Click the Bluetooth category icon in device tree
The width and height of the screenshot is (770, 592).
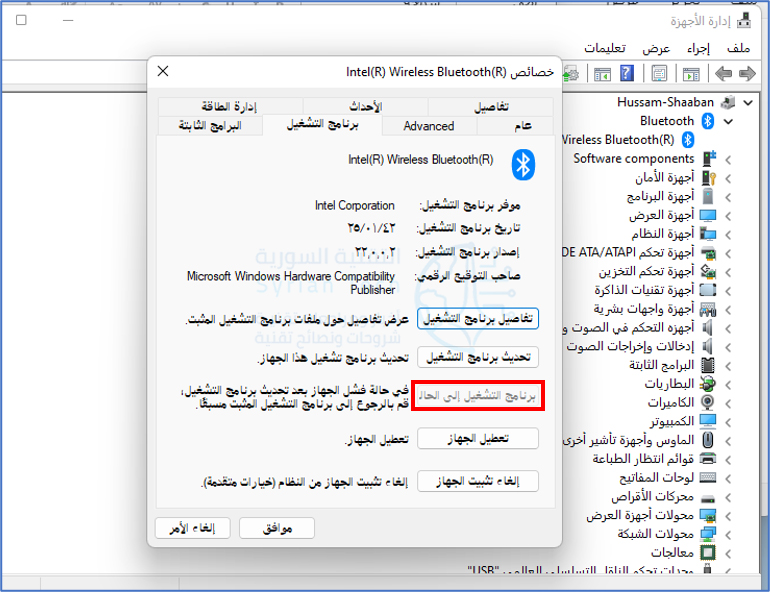click(x=708, y=121)
